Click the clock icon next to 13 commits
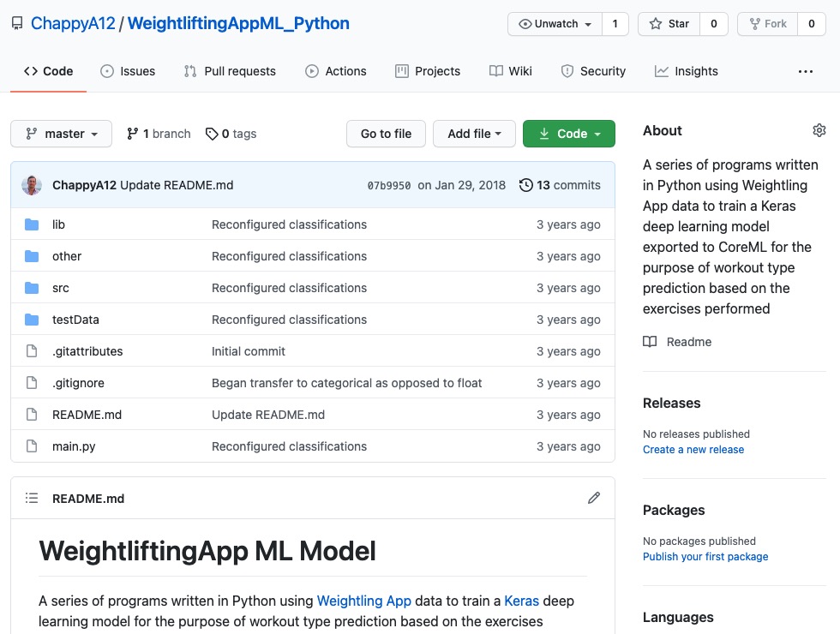Screen dimensions: 840x634 (x=523, y=184)
